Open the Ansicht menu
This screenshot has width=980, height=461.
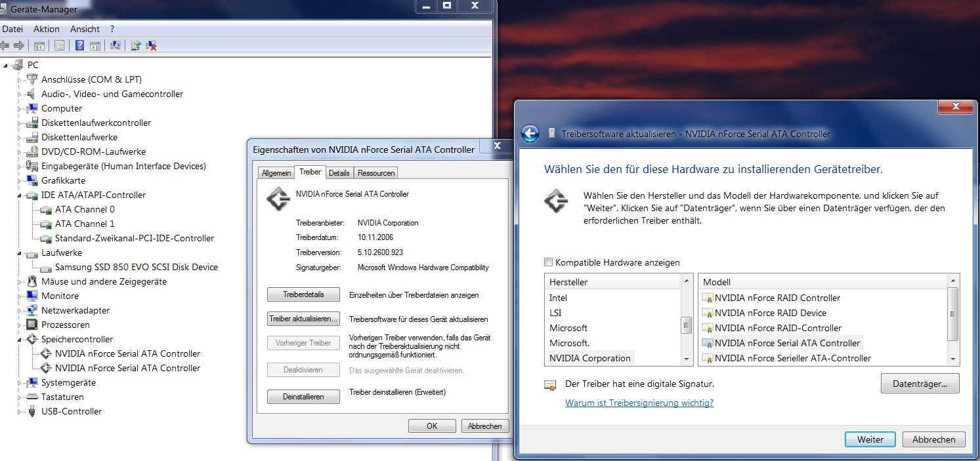tap(85, 29)
